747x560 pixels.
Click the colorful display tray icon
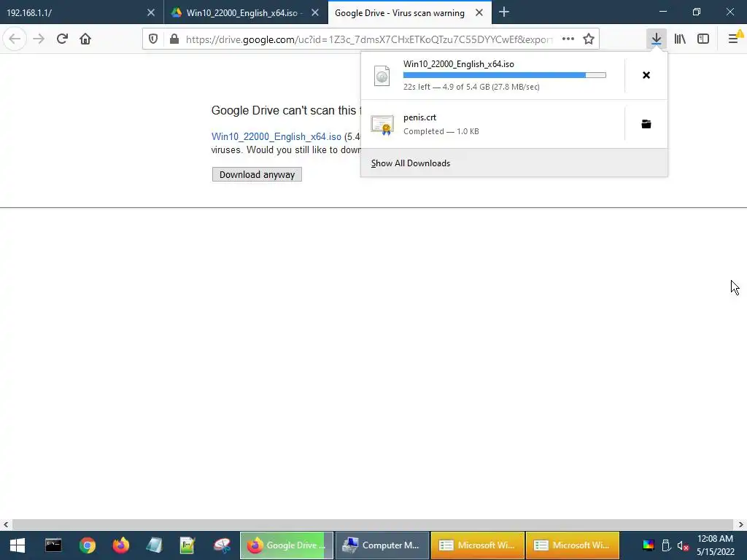[649, 545]
